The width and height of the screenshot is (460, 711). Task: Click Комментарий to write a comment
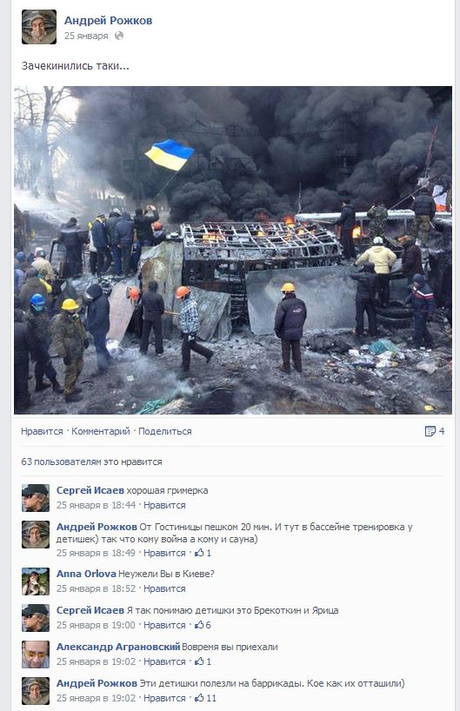pyautogui.click(x=101, y=431)
